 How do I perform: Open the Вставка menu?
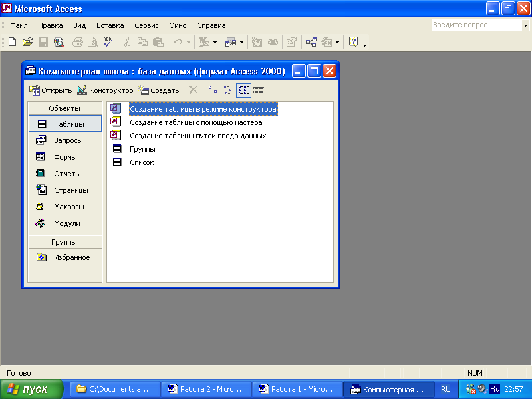click(x=110, y=25)
